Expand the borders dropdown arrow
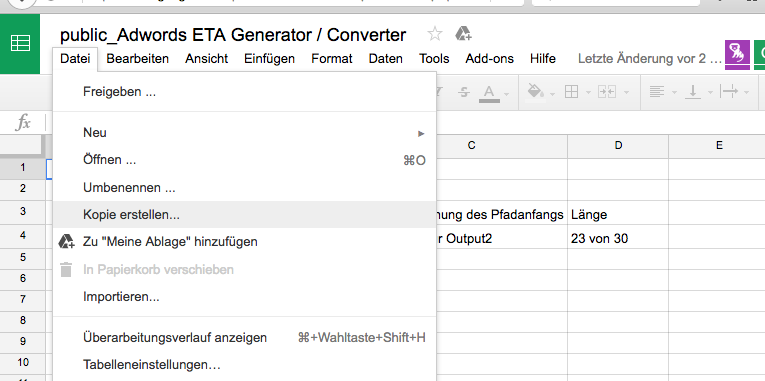This screenshot has height=381, width=765. click(587, 93)
